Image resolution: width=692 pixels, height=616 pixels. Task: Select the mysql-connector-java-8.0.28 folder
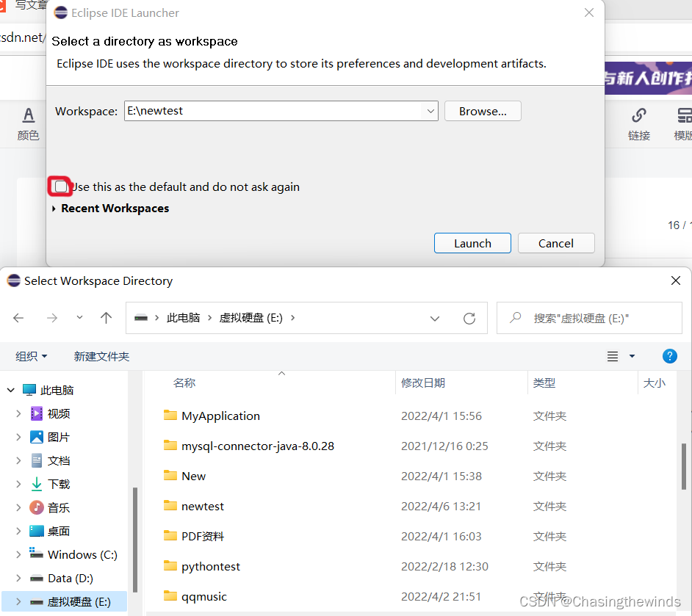258,446
